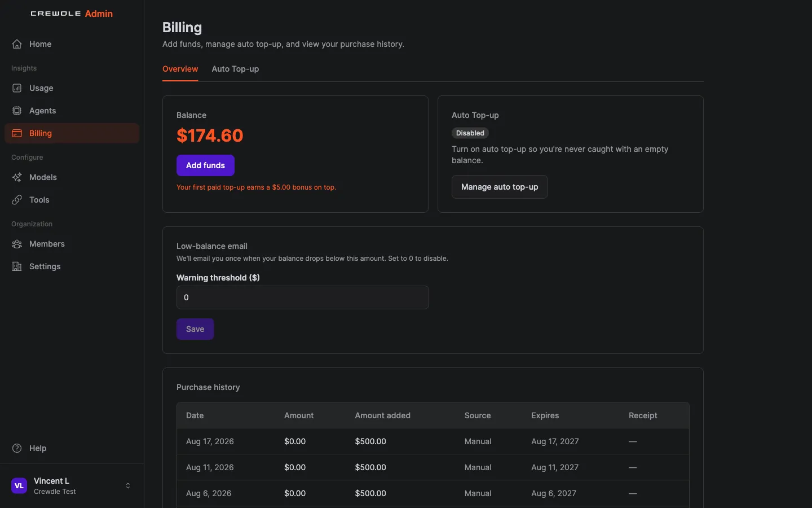This screenshot has width=812, height=508.
Task: Select the Aug 17, 2026 date cell
Action: pyautogui.click(x=210, y=441)
